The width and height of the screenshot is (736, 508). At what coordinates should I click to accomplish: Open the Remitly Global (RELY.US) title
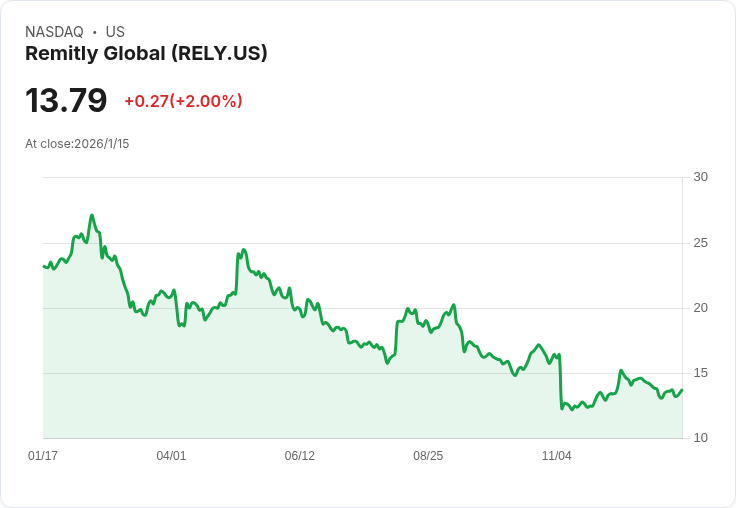[146, 54]
